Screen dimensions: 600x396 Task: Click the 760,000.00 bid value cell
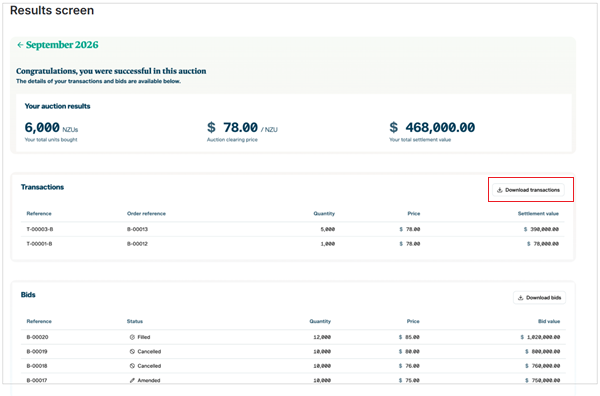[x=543, y=366]
